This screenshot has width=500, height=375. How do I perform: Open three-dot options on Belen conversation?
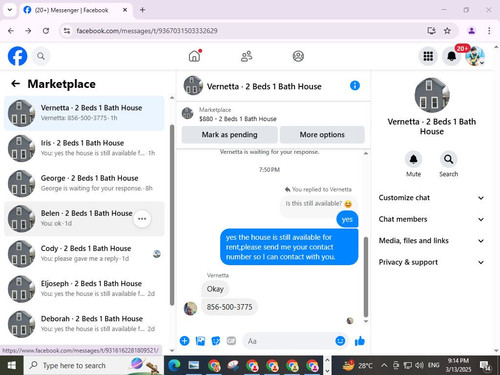(x=142, y=219)
